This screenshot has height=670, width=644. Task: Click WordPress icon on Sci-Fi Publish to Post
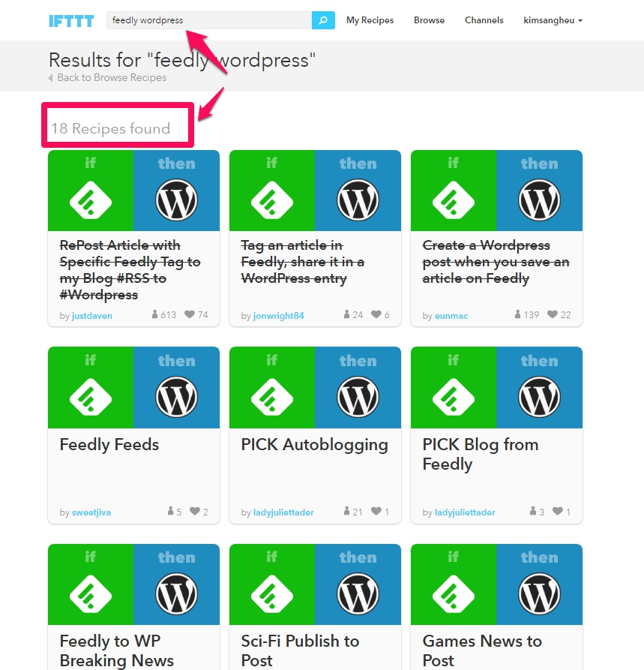click(x=358, y=593)
